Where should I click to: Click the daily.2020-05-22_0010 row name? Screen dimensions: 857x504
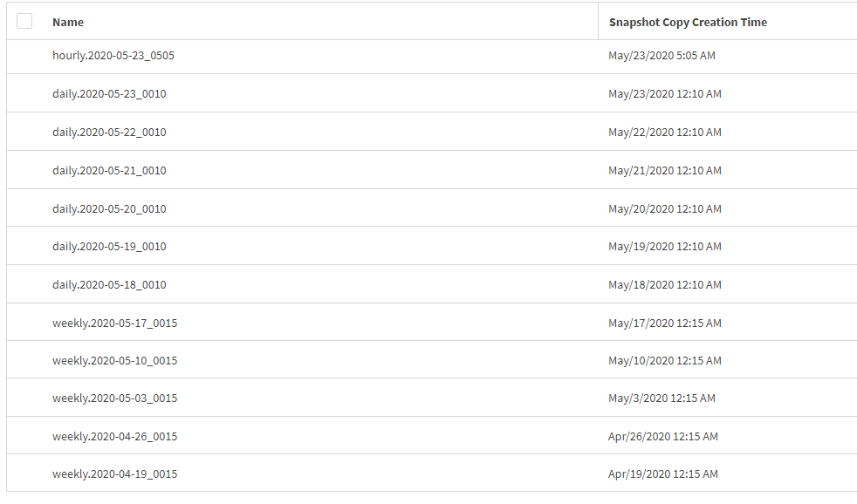tap(109, 133)
